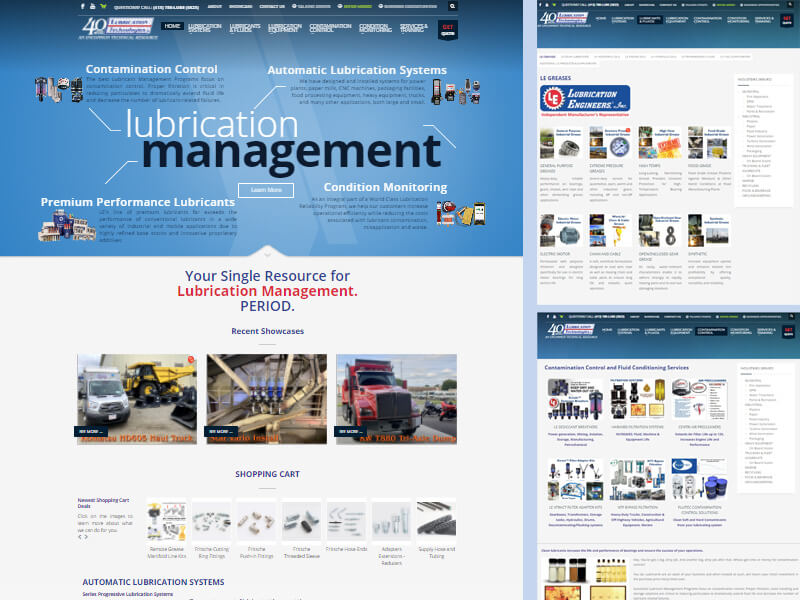Image resolution: width=800 pixels, height=600 pixels.
Task: Select the Home menu item
Action: (x=173, y=26)
